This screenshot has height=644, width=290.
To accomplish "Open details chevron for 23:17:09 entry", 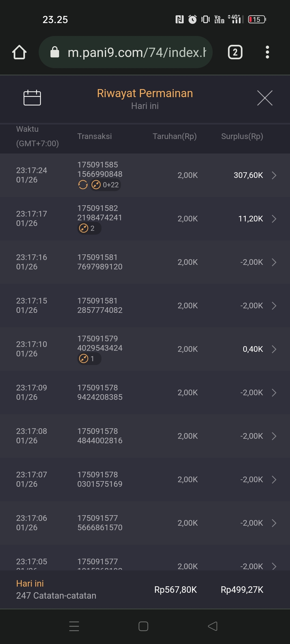I will point(274,393).
